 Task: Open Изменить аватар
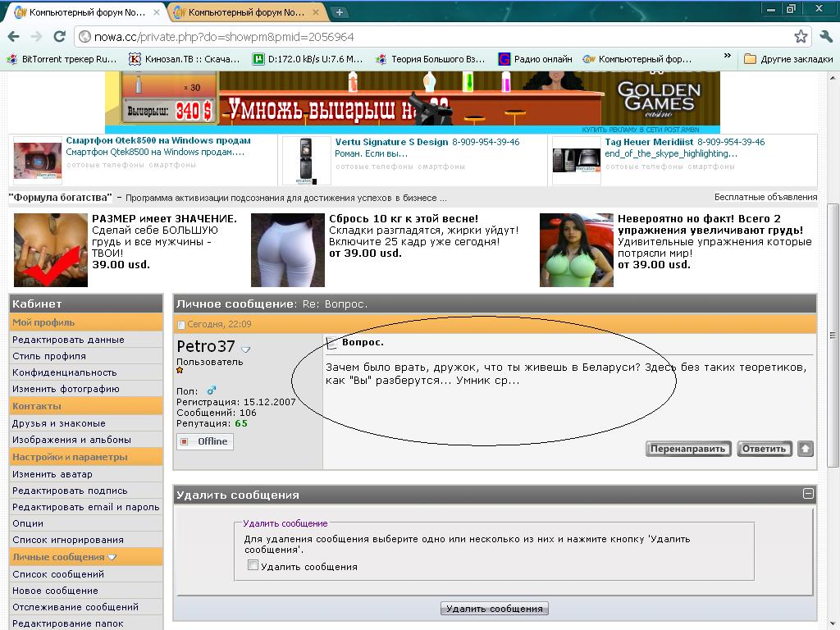click(52, 474)
